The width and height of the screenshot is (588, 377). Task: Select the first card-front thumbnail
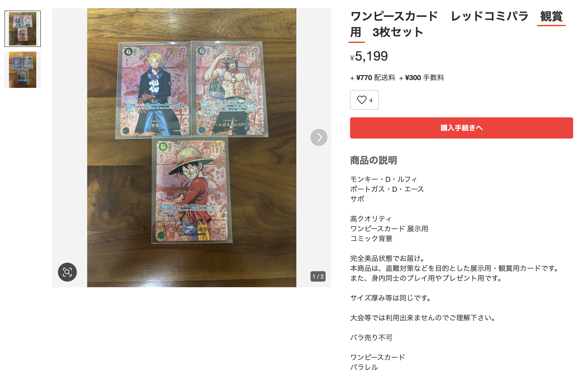click(23, 29)
